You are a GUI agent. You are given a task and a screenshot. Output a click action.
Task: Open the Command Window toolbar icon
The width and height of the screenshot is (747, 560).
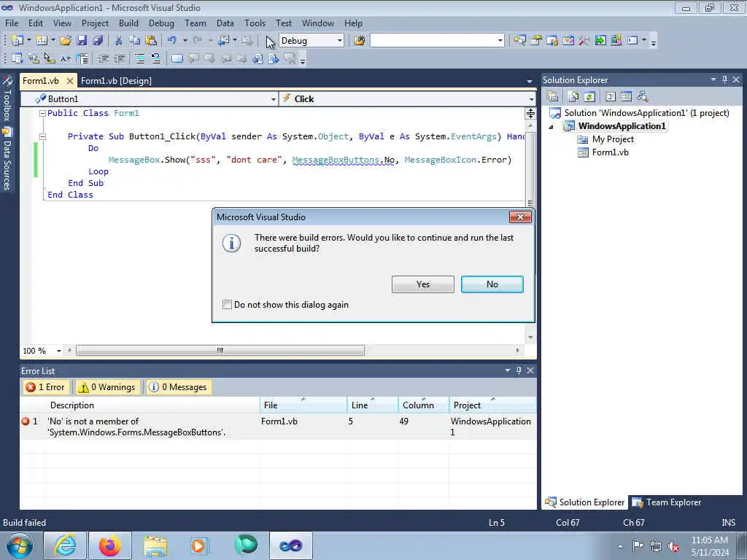[632, 41]
